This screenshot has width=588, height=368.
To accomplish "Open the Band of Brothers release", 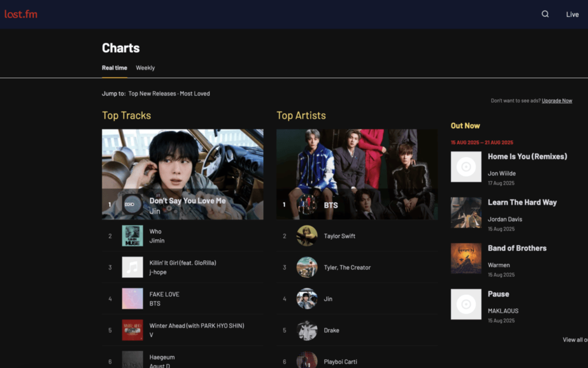I will [x=517, y=248].
